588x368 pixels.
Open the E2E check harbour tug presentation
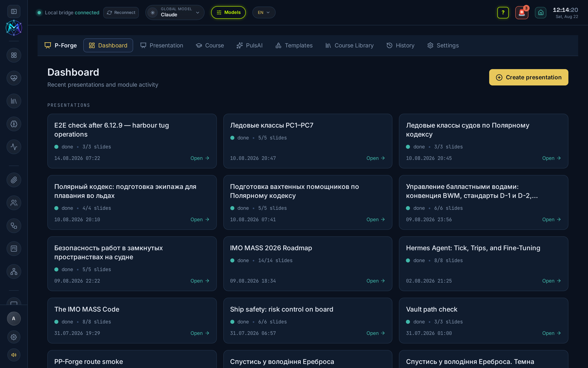pos(200,158)
